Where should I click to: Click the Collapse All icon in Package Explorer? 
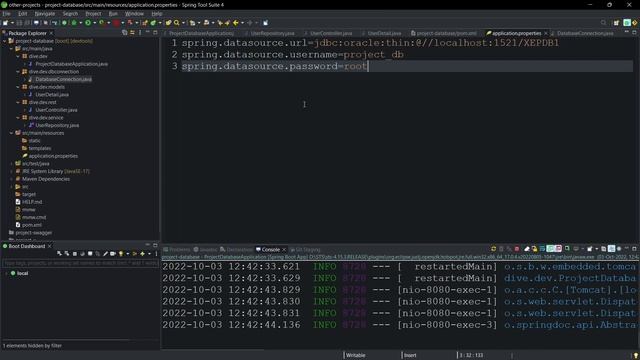pyautogui.click(x=124, y=33)
